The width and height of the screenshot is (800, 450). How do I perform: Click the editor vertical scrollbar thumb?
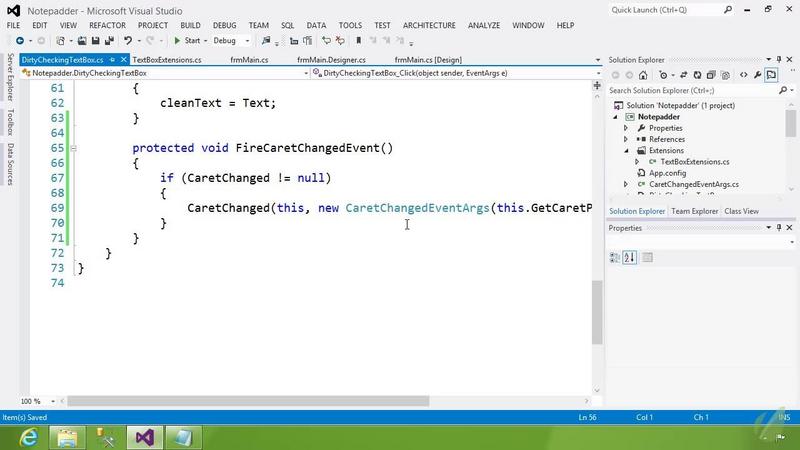[x=597, y=312]
